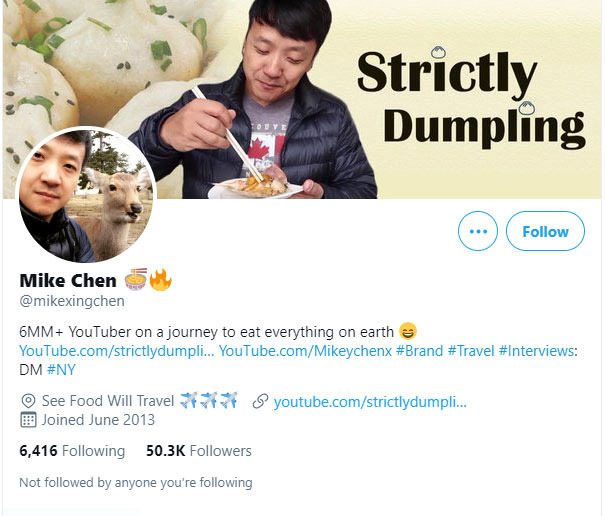View the 50.3K Followers list
Screen dimensions: 605x516
click(x=199, y=451)
